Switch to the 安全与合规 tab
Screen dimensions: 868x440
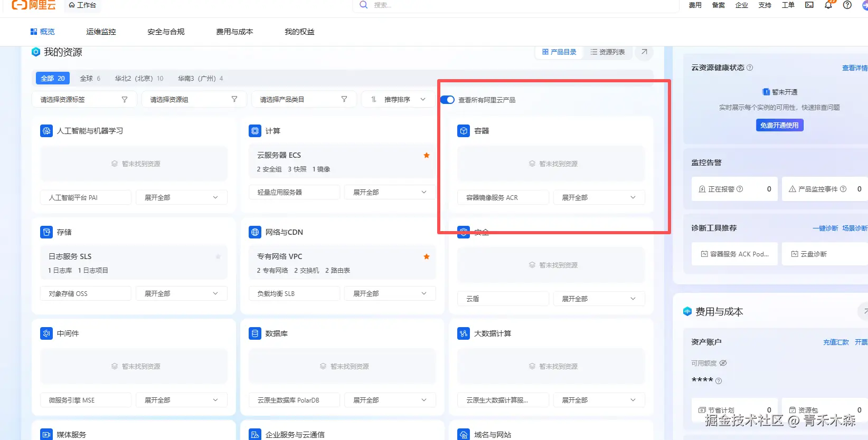coord(166,32)
